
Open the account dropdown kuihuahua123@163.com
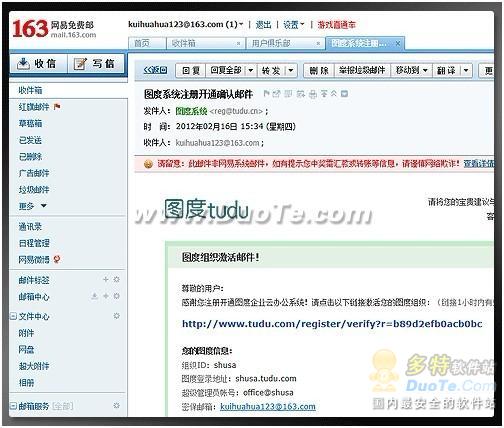pos(186,24)
